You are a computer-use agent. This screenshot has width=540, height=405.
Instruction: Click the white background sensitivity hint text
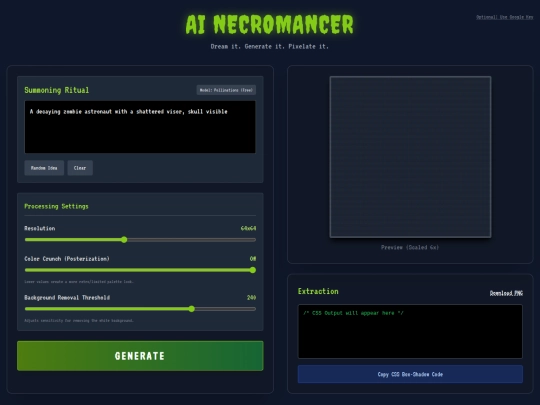click(79, 321)
